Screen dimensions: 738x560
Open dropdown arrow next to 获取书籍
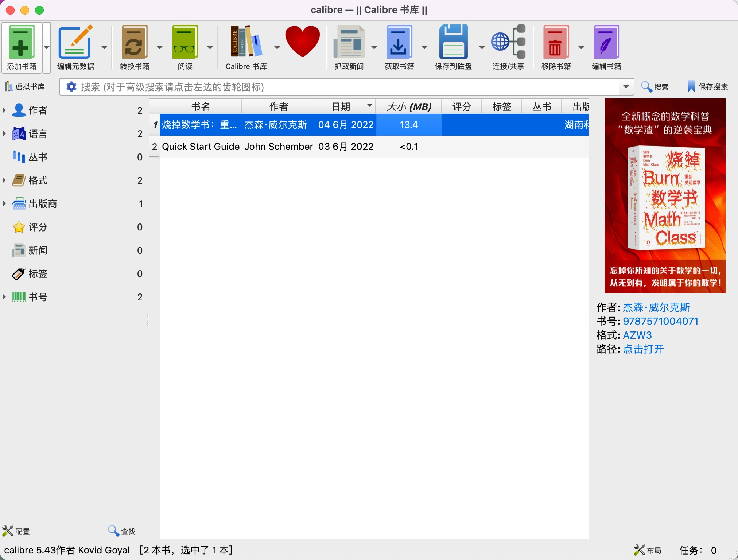(424, 47)
